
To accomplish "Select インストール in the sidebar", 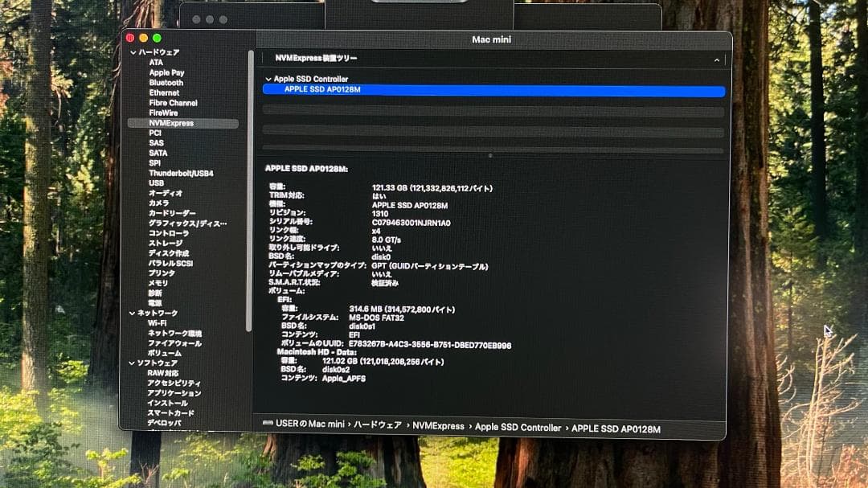I will pos(167,404).
